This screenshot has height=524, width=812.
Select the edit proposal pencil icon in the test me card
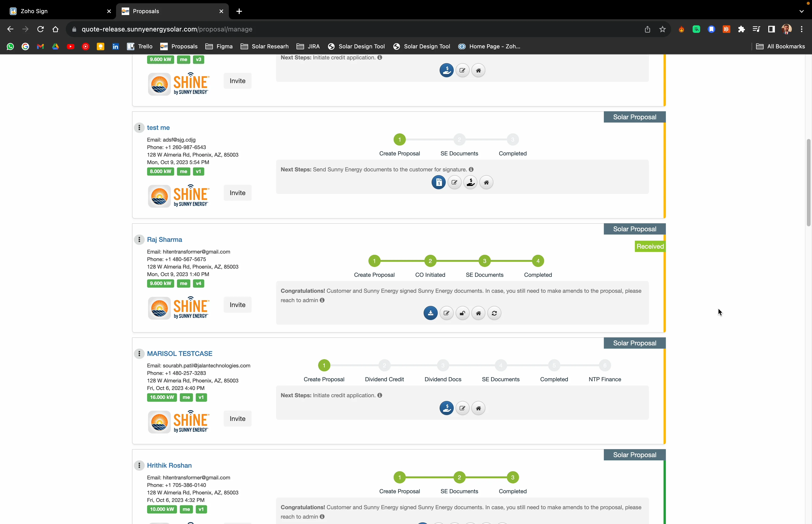tap(454, 182)
